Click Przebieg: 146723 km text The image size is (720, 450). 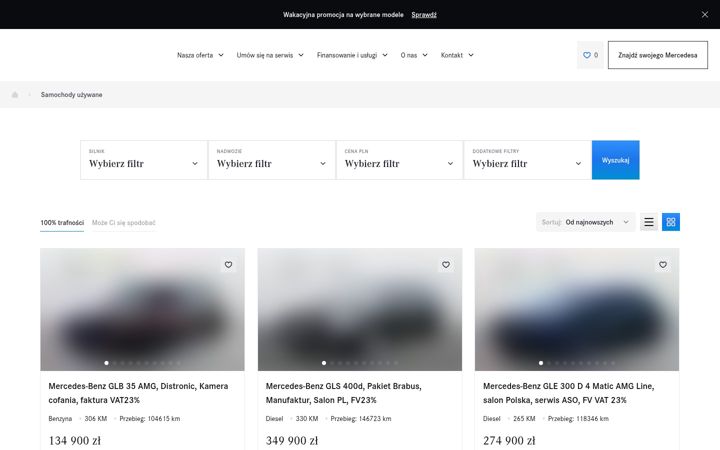point(361,419)
